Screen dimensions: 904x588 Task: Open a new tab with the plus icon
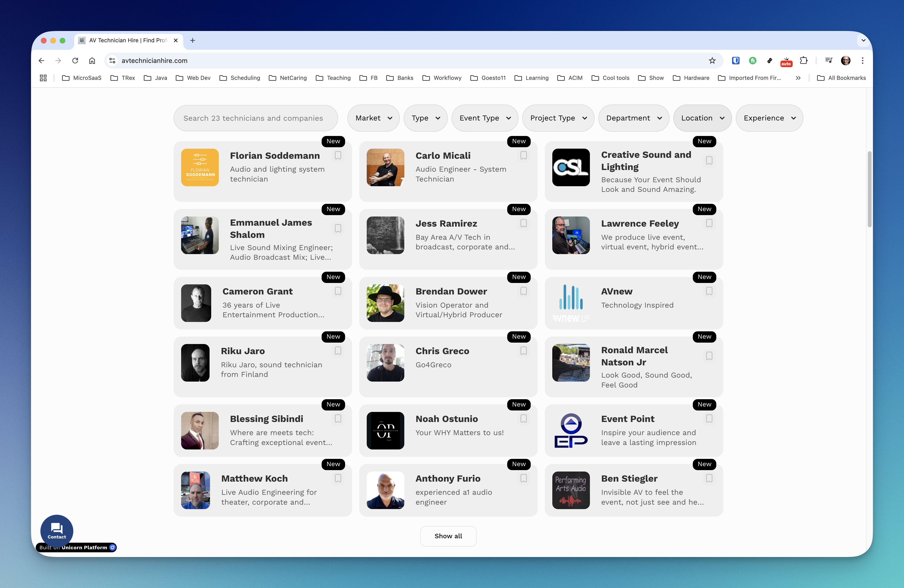tap(193, 40)
